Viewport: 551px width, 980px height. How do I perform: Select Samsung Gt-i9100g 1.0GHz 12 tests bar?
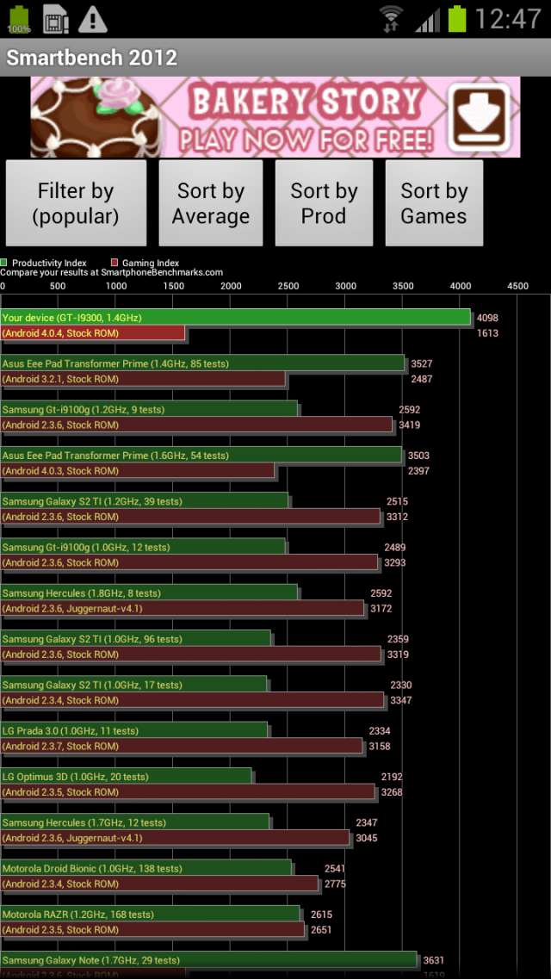143,547
